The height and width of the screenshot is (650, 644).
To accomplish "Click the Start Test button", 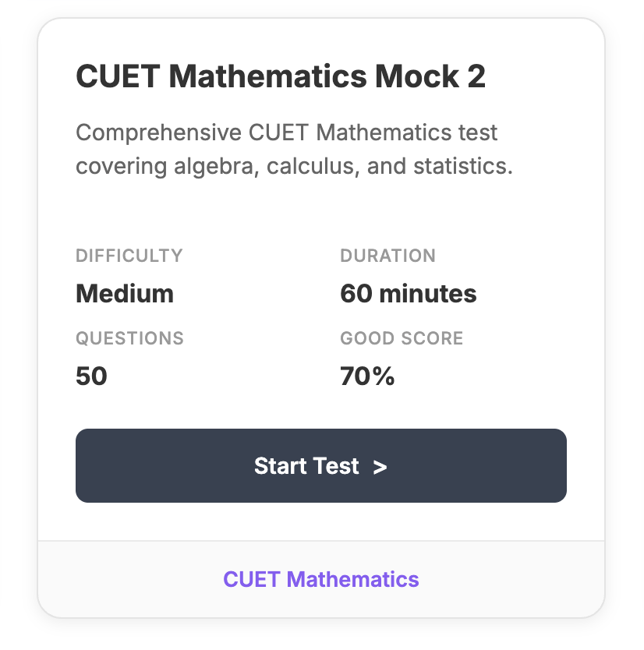I will [x=320, y=465].
